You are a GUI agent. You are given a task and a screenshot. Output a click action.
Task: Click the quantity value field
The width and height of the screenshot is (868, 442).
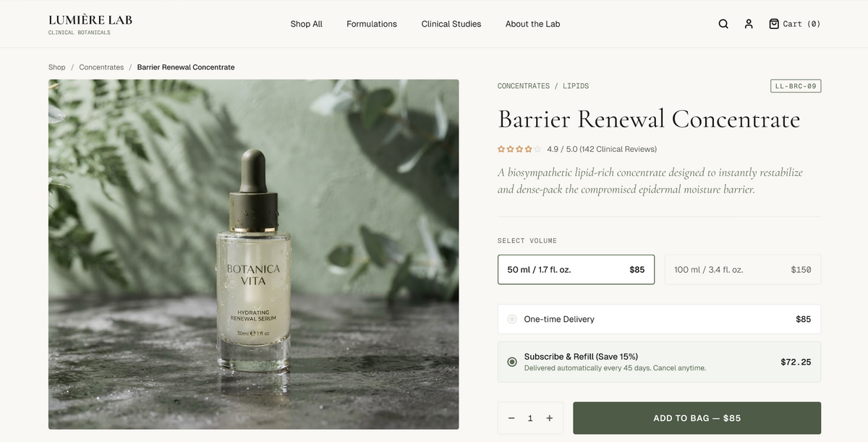click(530, 418)
